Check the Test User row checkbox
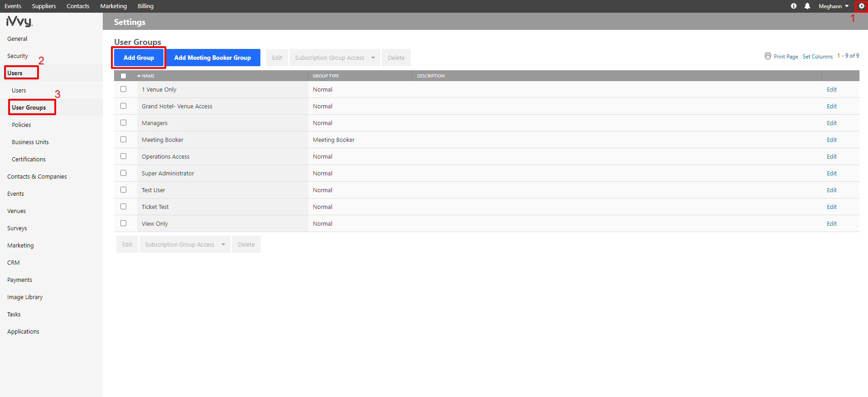Viewport: 868px width, 397px height. tap(123, 190)
